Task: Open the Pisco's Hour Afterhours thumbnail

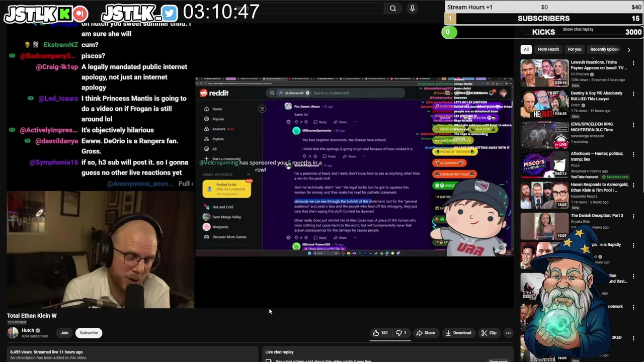Action: click(544, 164)
